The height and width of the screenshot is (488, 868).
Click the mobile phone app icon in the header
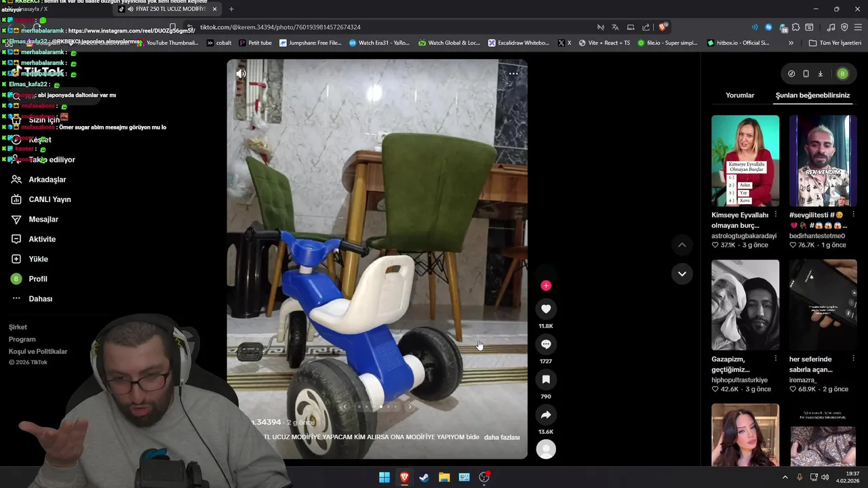pos(806,74)
